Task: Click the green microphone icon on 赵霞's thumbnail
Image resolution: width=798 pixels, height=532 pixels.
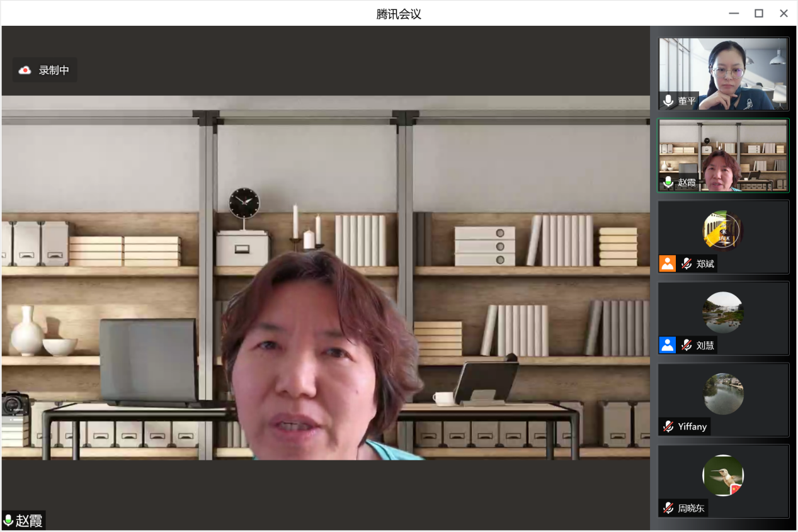Action: coord(668,183)
